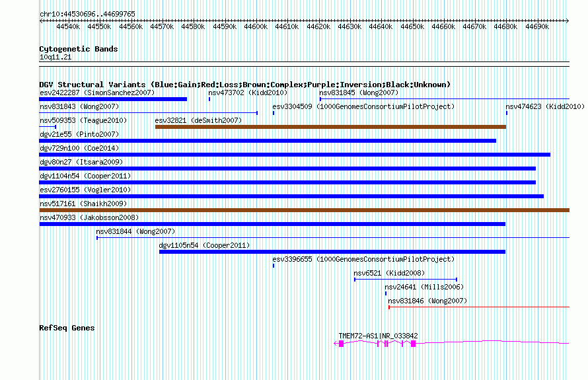This screenshot has height=380, width=588.
Task: Open the dgv21e55 (Pinto2007) variant
Action: pos(79,134)
